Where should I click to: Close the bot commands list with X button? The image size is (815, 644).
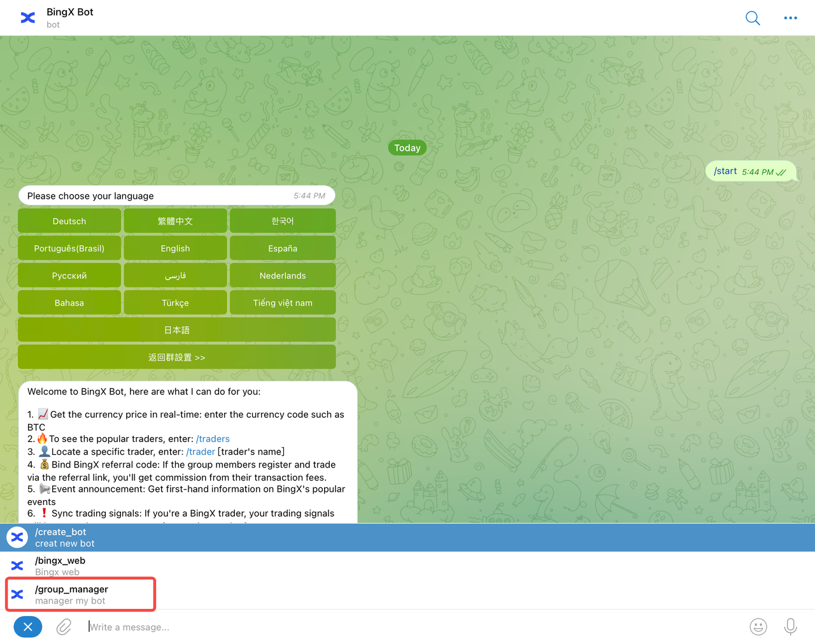[28, 627]
